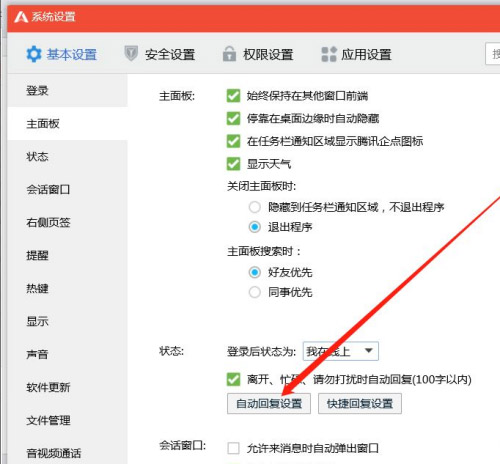Open the 安全设置 tab

point(160,54)
